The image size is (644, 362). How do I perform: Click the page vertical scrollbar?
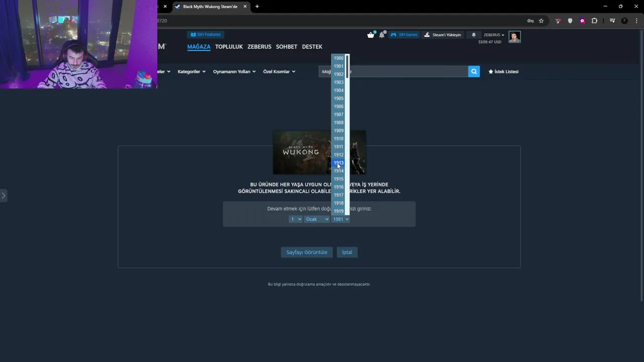pyautogui.click(x=641, y=166)
